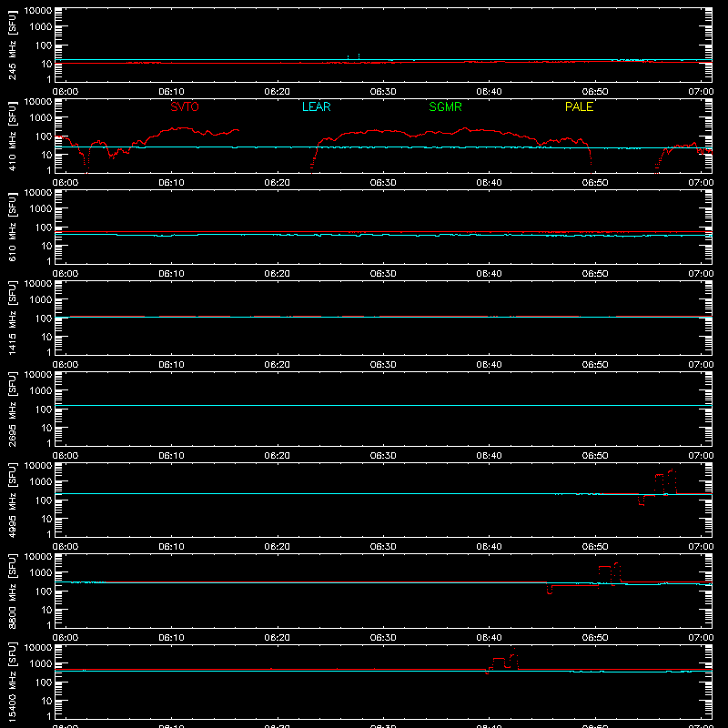This screenshot has width=728, height=728.
Task: Click the 10 tick label of 2695 MHz panel
Action: [46, 428]
